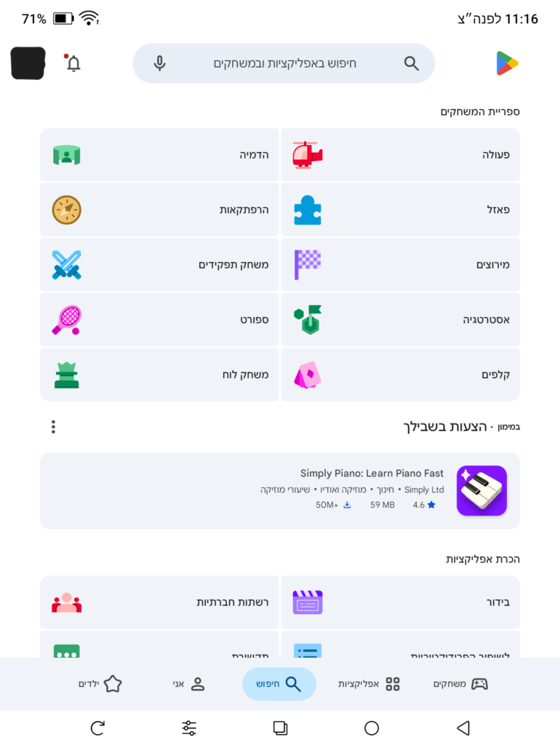Tap the magnifier icon in the search bar
The width and height of the screenshot is (560, 745).
[412, 63]
